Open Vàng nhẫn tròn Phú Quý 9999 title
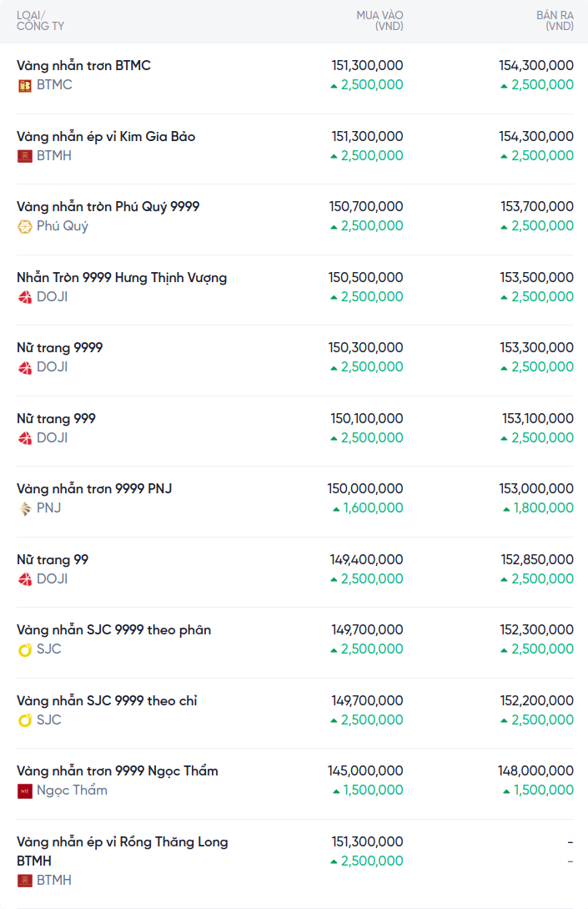 108,206
